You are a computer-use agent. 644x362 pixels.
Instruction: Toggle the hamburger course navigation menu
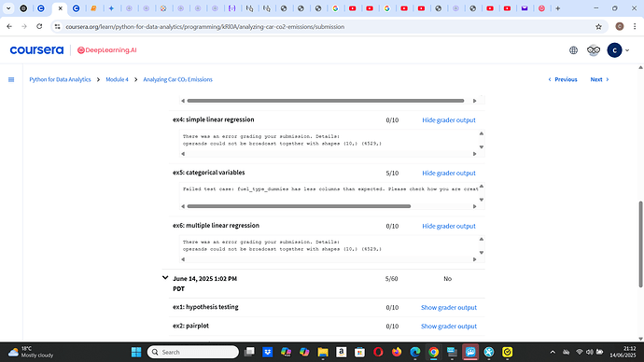(11, 79)
